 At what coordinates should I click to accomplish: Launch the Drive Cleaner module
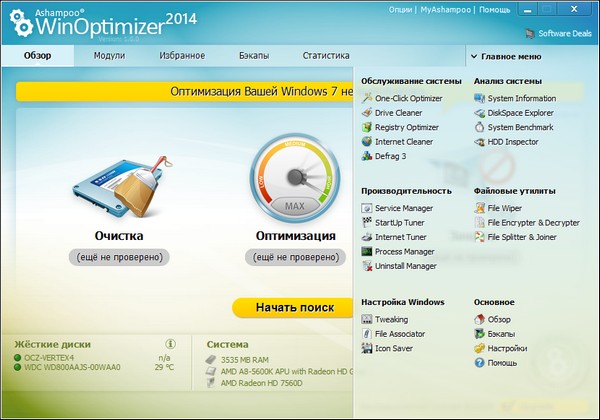pyautogui.click(x=400, y=113)
